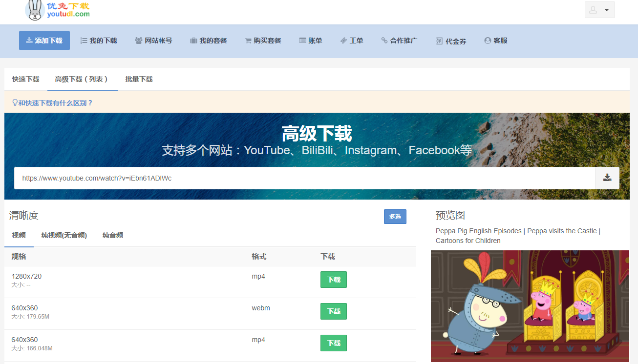The image size is (638, 364).
Task: Download the 640x360 mp4 166.048M version
Action: pyautogui.click(x=334, y=343)
